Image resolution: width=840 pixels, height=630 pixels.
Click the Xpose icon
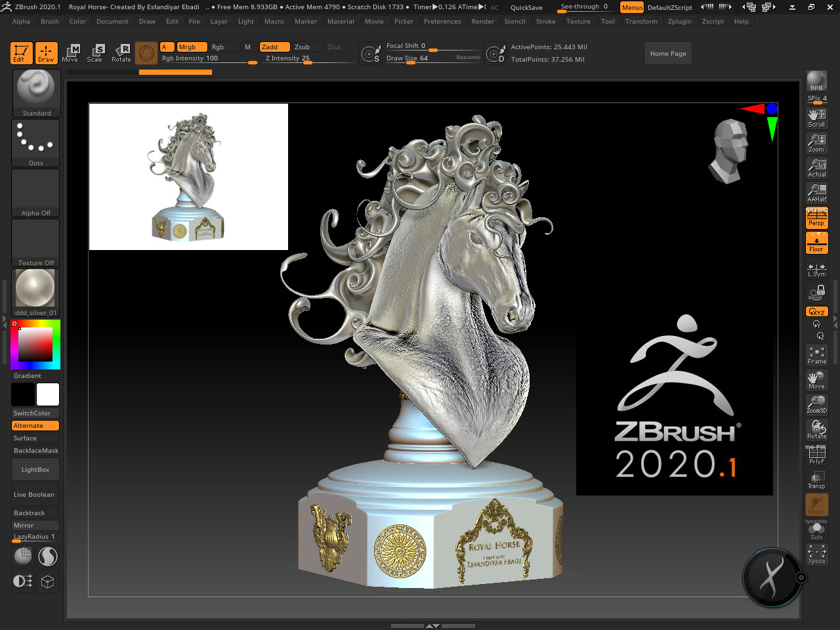[x=816, y=555]
